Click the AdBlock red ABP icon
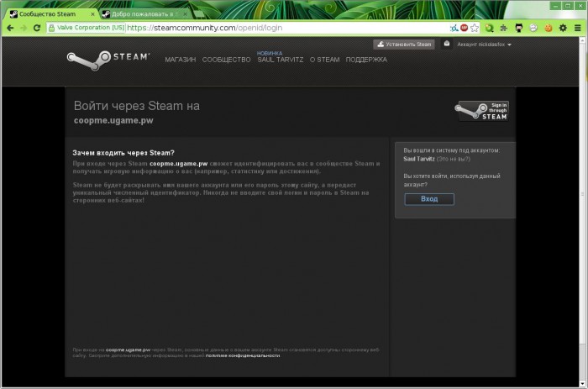 pyautogui.click(x=465, y=28)
